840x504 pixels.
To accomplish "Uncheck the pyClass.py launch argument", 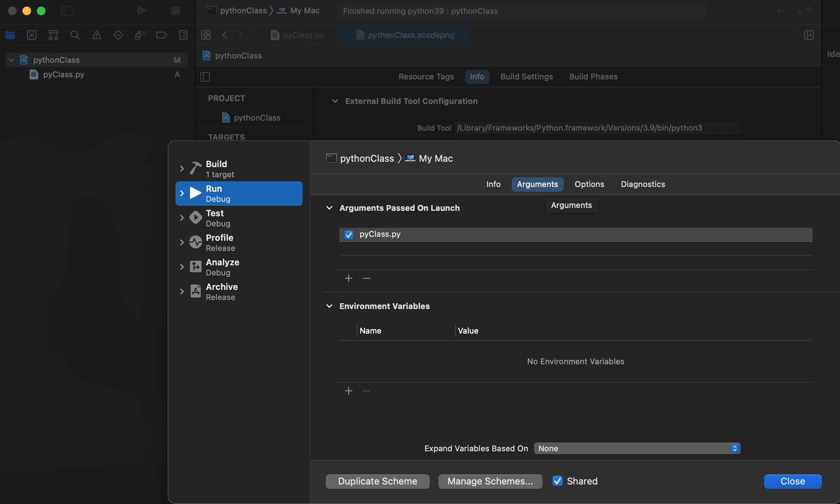I will [348, 235].
